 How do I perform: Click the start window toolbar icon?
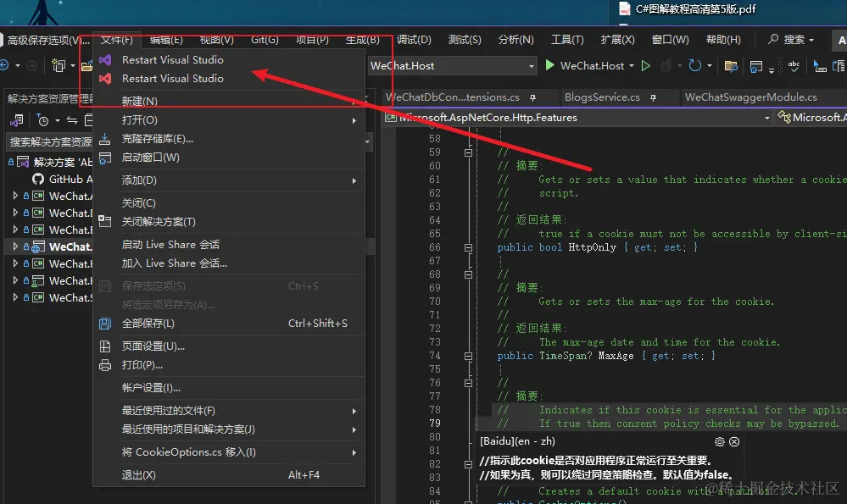click(756, 66)
